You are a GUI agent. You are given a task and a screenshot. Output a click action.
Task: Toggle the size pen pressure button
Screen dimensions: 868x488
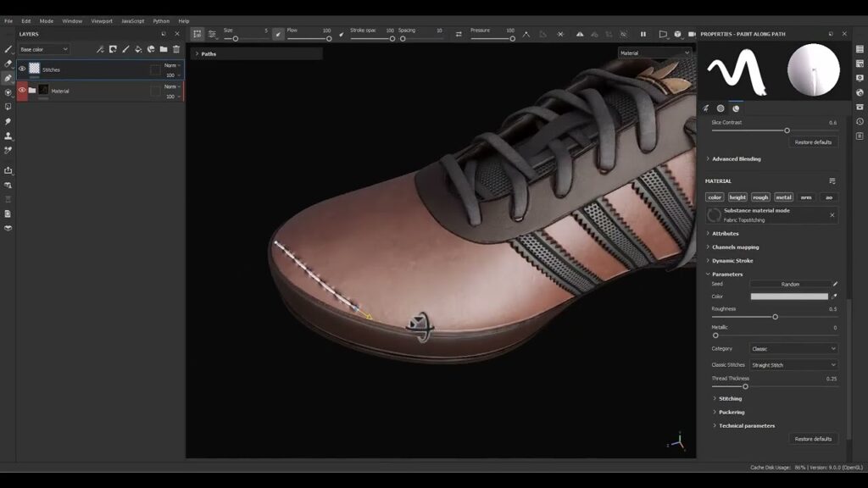coord(278,34)
